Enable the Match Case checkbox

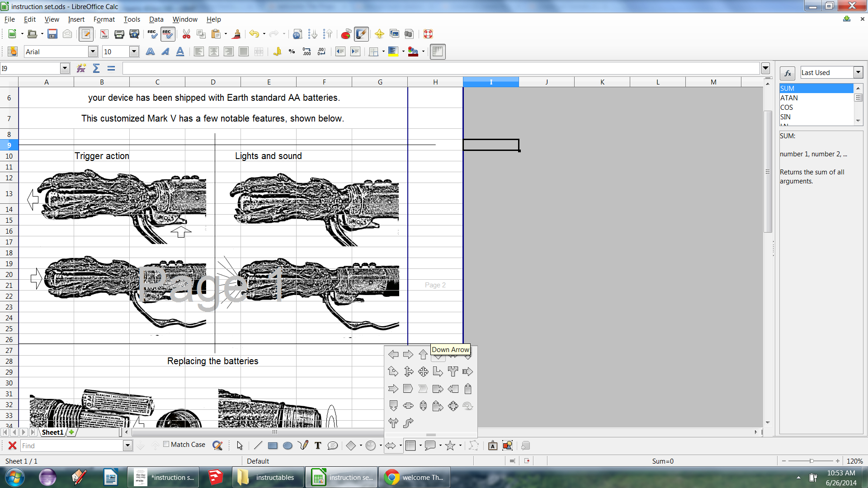(166, 444)
